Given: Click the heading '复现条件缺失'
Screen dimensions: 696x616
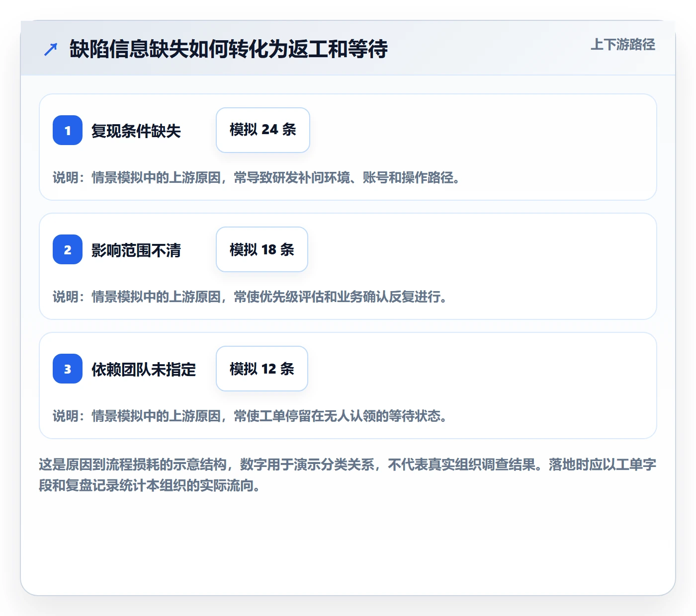Looking at the screenshot, I should (x=136, y=131).
